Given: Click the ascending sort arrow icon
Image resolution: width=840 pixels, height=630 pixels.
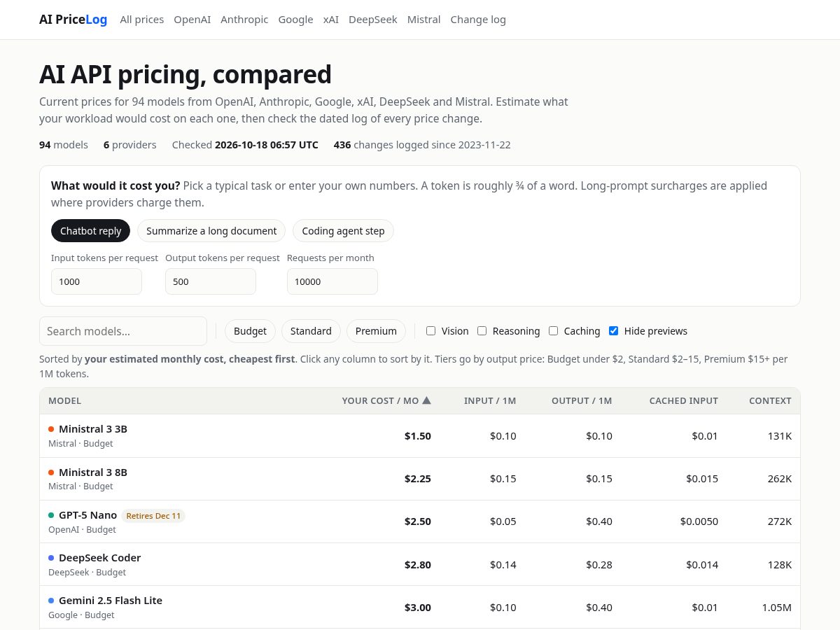Looking at the screenshot, I should pyautogui.click(x=427, y=400).
